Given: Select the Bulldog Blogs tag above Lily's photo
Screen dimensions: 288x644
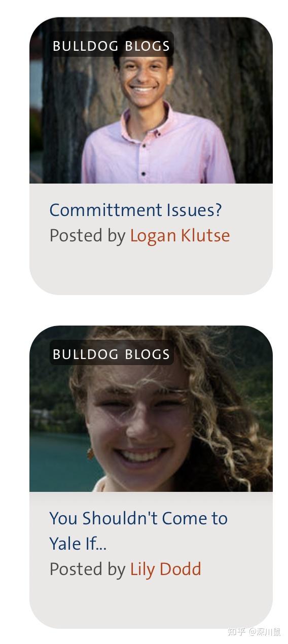Looking at the screenshot, I should pyautogui.click(x=112, y=354).
